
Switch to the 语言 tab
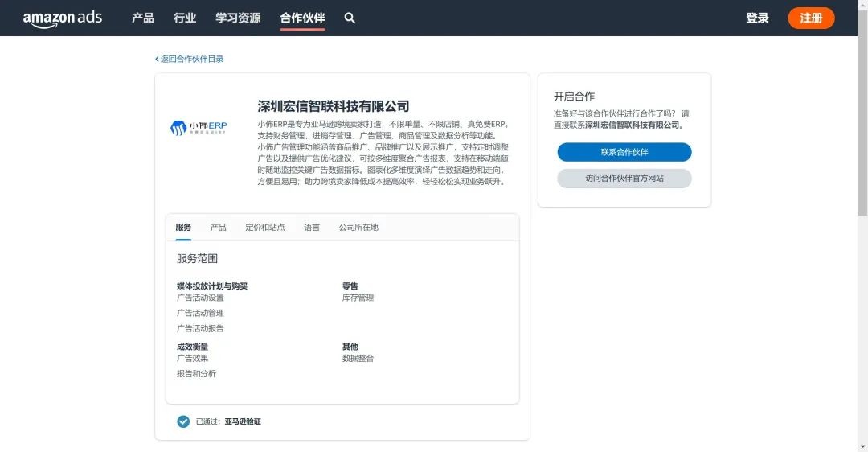pos(312,228)
